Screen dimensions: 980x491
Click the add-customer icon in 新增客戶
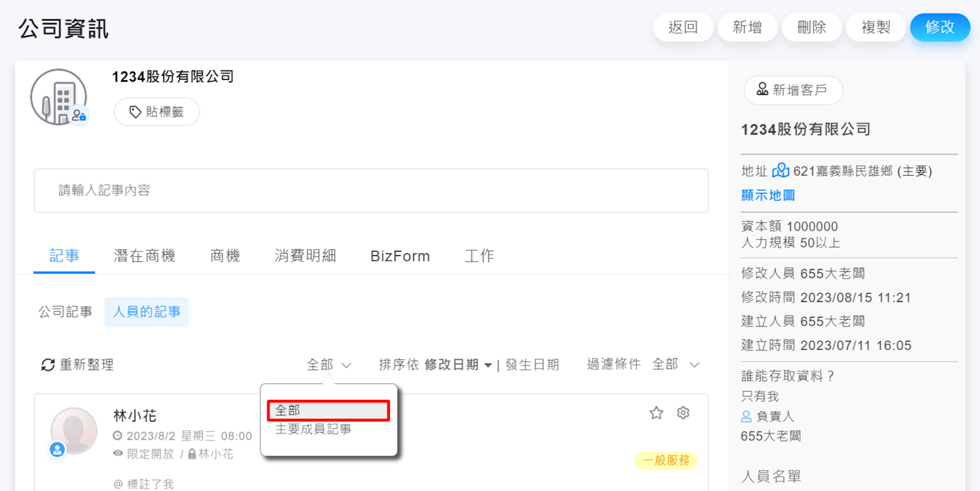(762, 89)
